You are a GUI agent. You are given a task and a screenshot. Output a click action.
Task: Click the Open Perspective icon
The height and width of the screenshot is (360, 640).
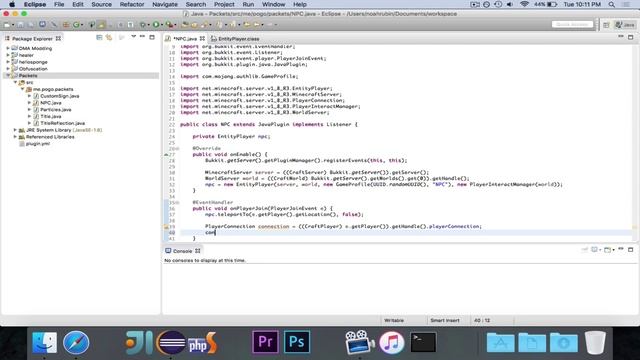[606, 25]
